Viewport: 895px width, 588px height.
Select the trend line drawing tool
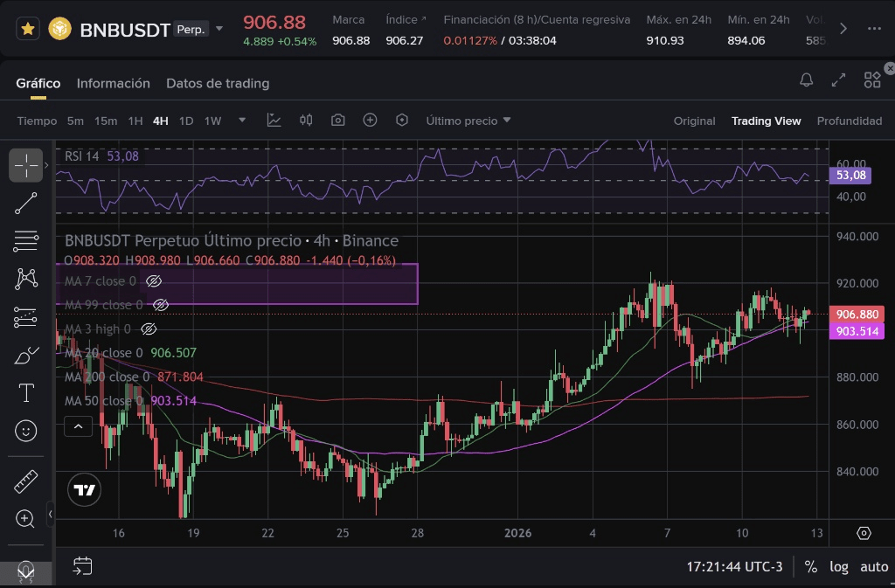coord(26,203)
